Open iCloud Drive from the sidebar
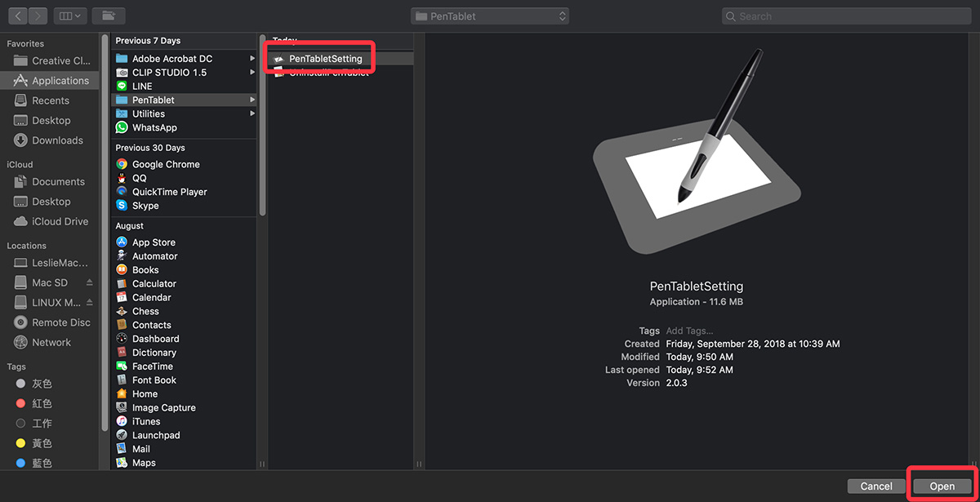 (51, 221)
